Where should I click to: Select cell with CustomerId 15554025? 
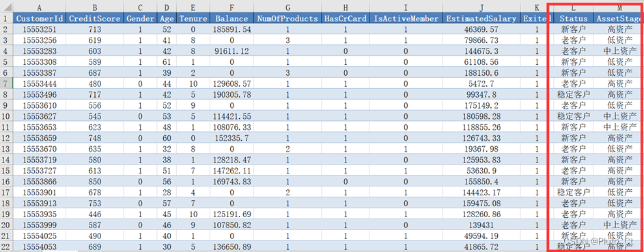[40, 236]
